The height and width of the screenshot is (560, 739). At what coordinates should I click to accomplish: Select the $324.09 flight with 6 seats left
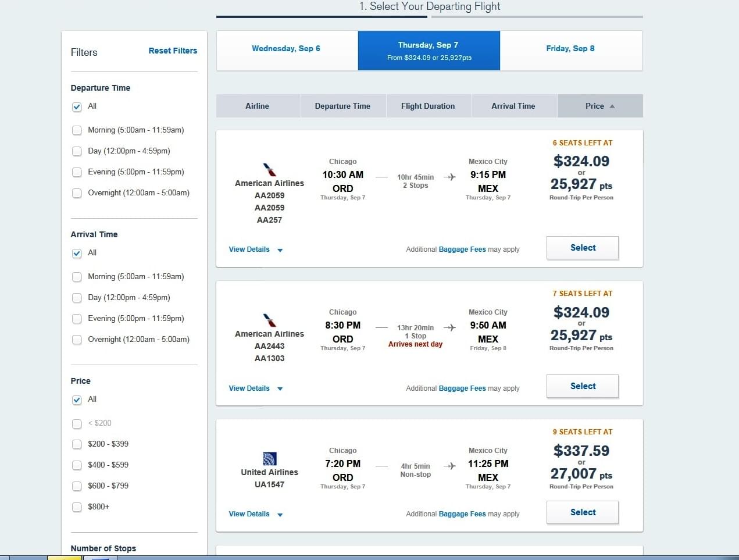click(x=583, y=248)
